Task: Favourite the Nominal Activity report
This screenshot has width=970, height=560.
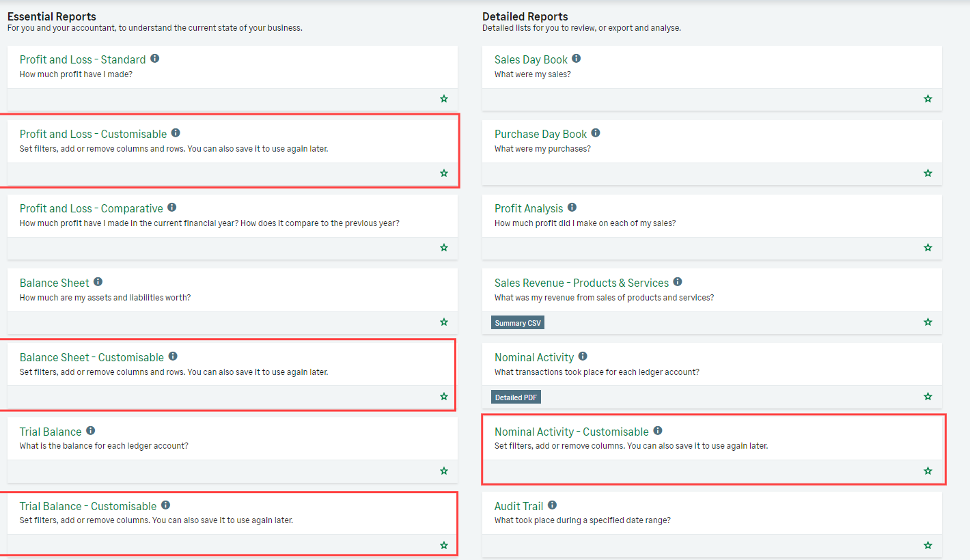Action: coord(928,397)
